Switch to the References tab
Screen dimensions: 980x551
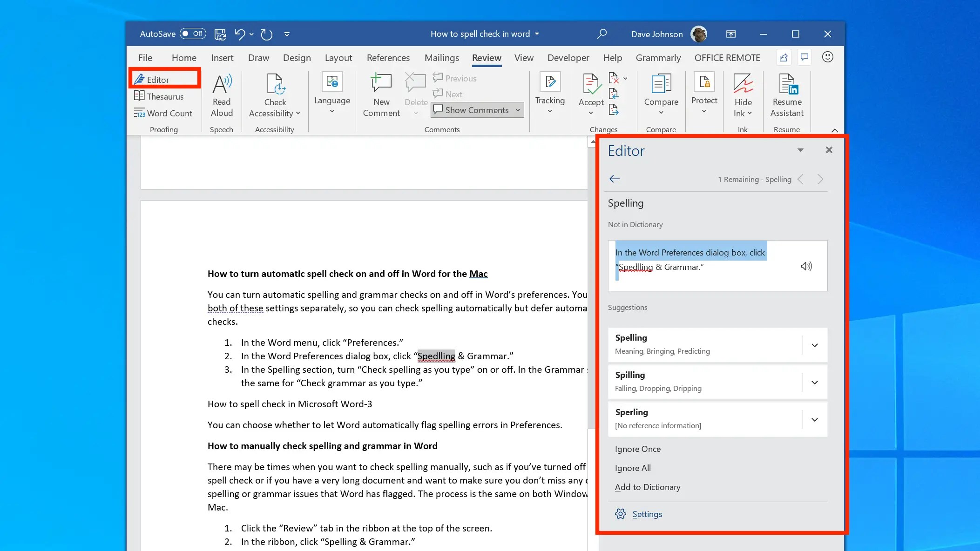[x=388, y=58]
